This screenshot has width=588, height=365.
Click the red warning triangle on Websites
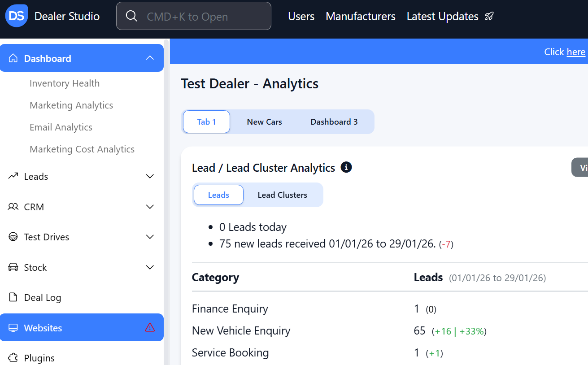(150, 328)
